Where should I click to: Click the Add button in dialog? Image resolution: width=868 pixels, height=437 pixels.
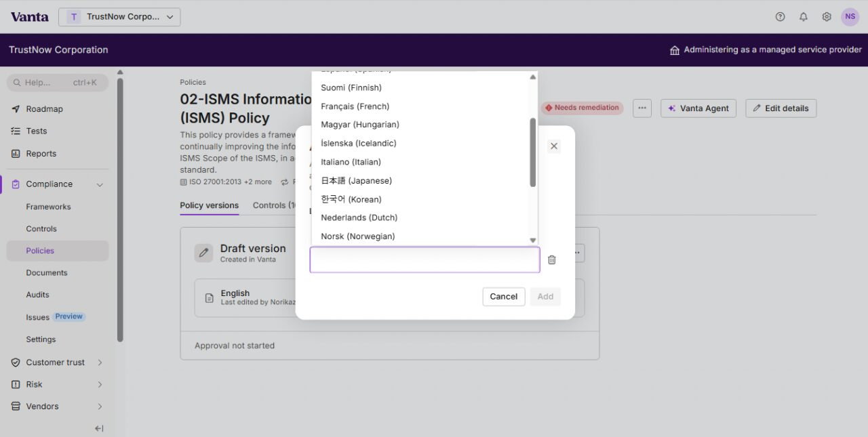click(545, 297)
